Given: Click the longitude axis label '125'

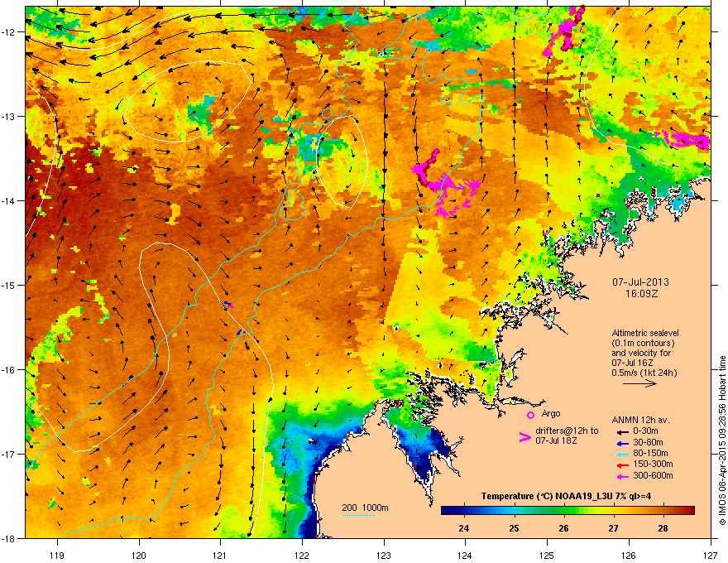Looking at the screenshot, I should [x=547, y=555].
